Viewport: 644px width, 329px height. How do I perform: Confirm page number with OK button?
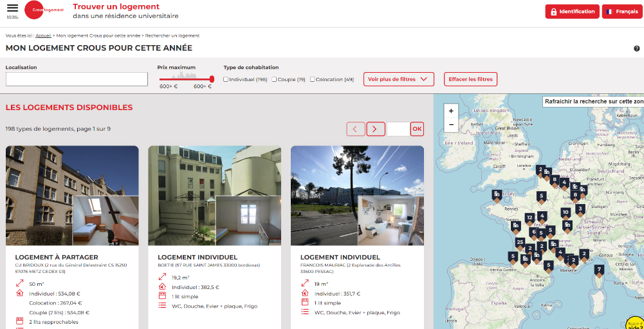pyautogui.click(x=417, y=129)
